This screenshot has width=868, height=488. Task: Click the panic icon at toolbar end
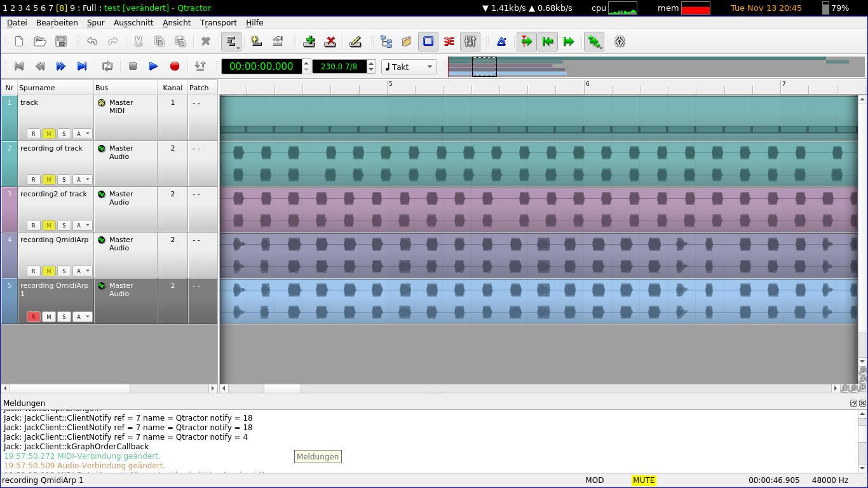pos(620,41)
